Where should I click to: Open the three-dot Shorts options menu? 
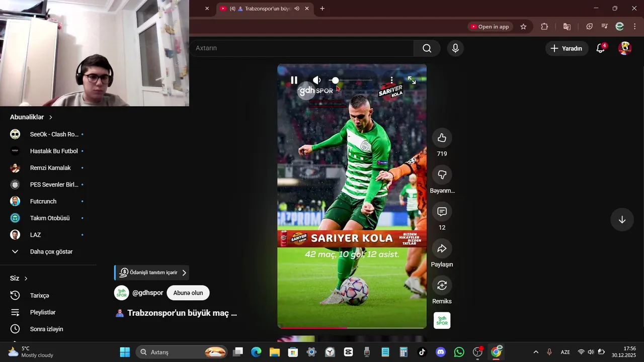click(x=391, y=80)
